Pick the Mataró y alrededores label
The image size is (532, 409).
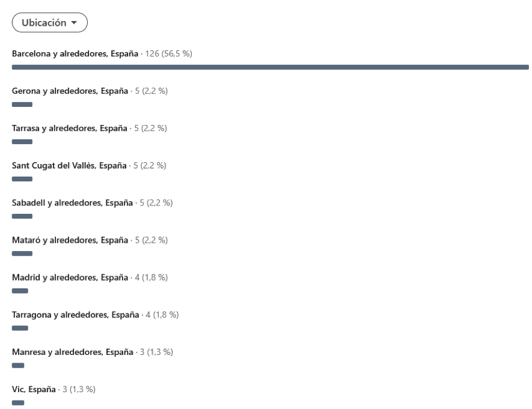click(x=70, y=240)
